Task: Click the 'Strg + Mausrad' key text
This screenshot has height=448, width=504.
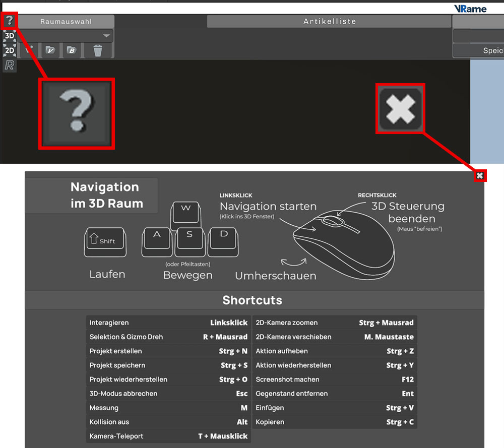Action: [x=387, y=323]
